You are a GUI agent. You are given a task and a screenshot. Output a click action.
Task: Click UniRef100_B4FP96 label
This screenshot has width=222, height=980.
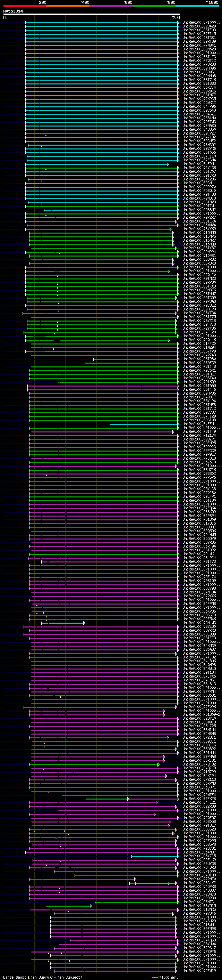[199, 106]
